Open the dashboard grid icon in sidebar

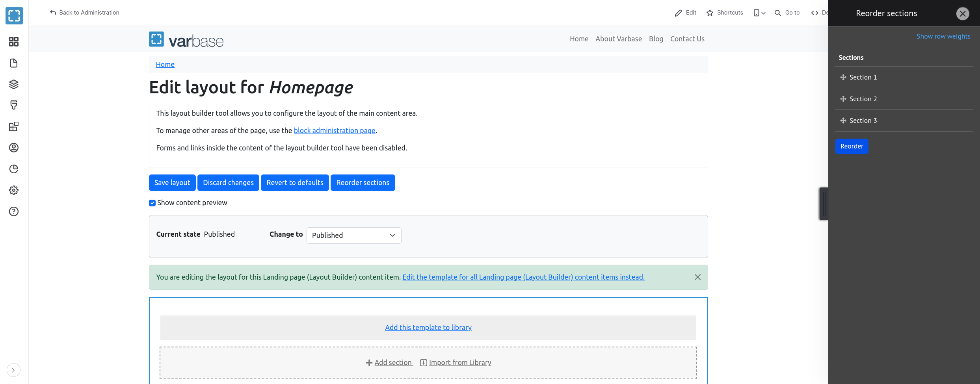tap(14, 42)
